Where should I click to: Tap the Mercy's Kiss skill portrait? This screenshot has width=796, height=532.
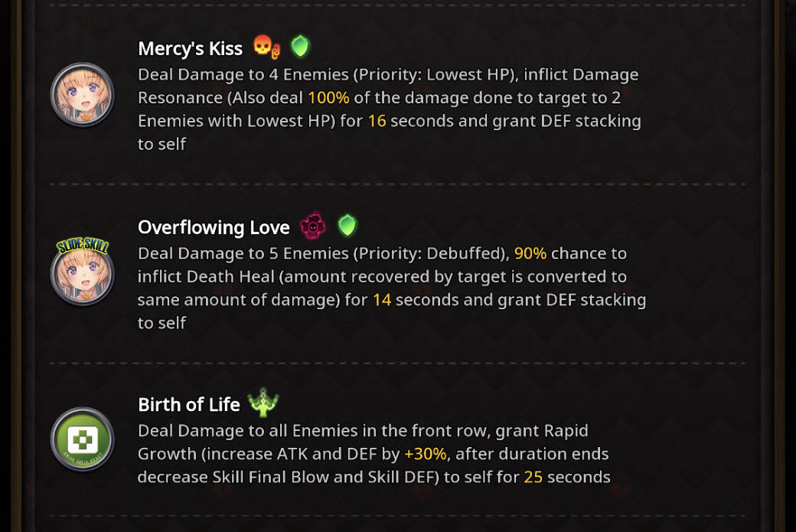(82, 94)
